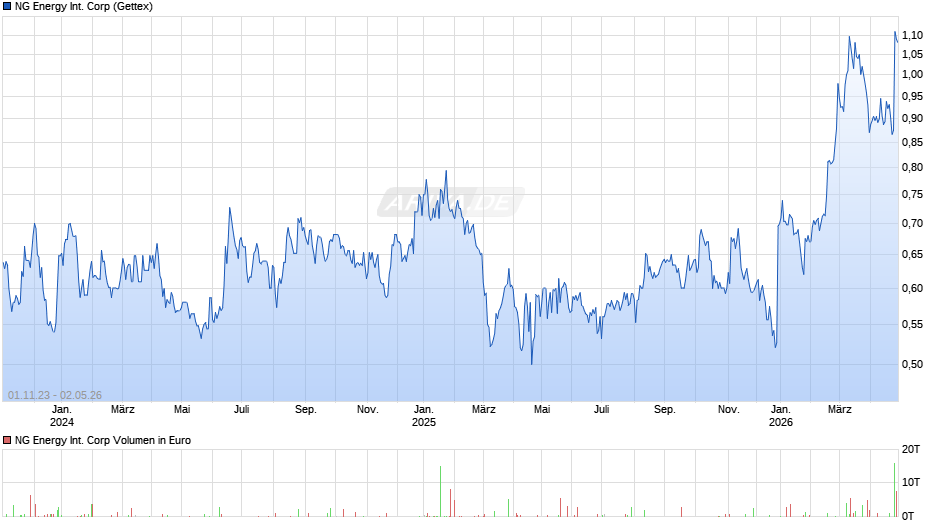The height and width of the screenshot is (526, 940).
Task: Click the 'Nov.' label before Jan. 2025
Action: click(x=367, y=409)
